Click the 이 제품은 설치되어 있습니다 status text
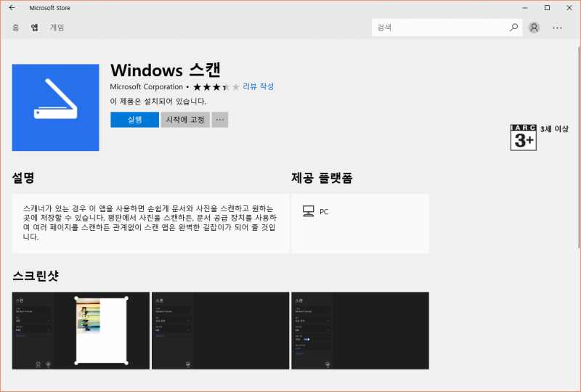Image resolution: width=581 pixels, height=392 pixels. point(158,101)
